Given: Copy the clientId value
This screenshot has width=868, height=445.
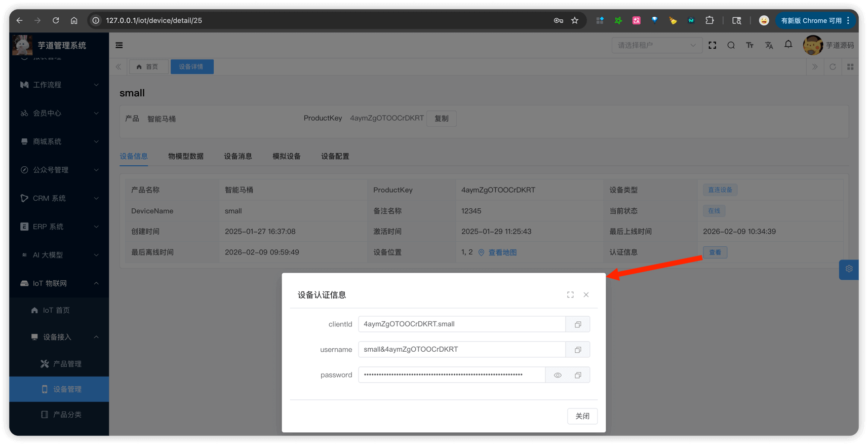Looking at the screenshot, I should tap(578, 324).
